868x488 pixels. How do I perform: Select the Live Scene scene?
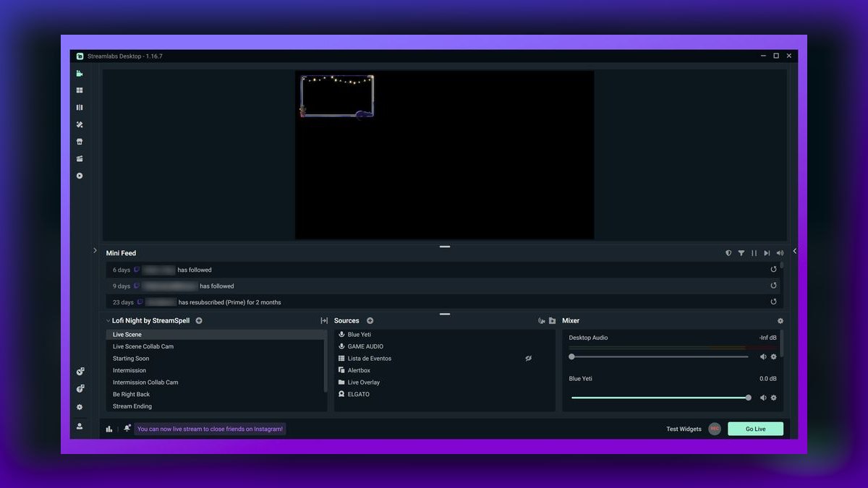tap(216, 335)
